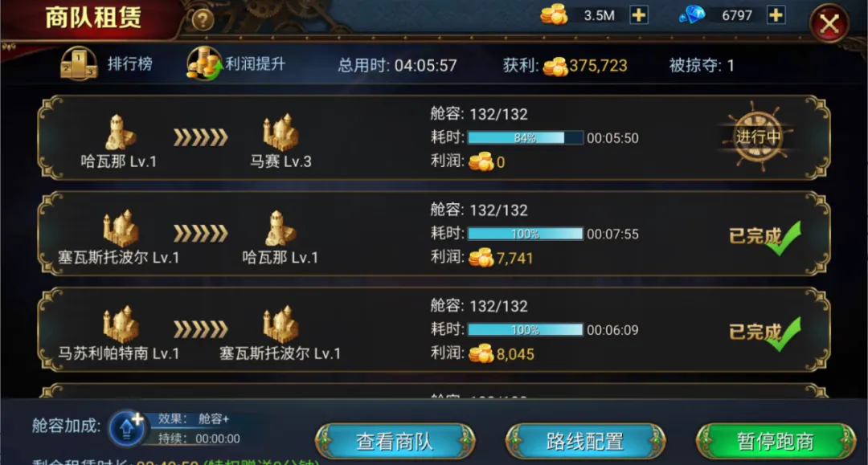Screen dimensions: 868x465
Task: Click the 获利 375,723 gold coin icon
Action: click(x=555, y=67)
